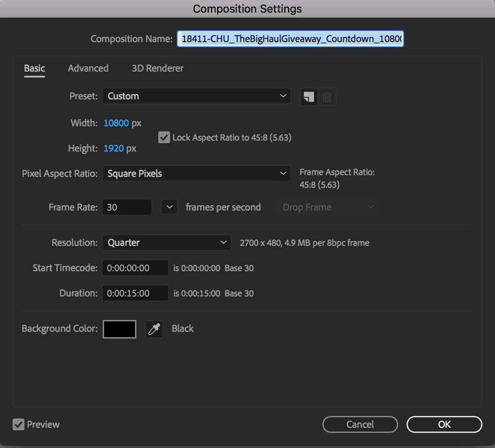Open the Pixel Aspect Ratio dropdown
The width and height of the screenshot is (495, 448).
pyautogui.click(x=196, y=173)
